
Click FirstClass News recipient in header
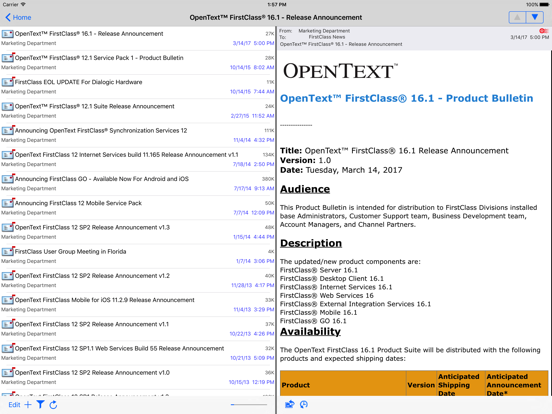327,37
